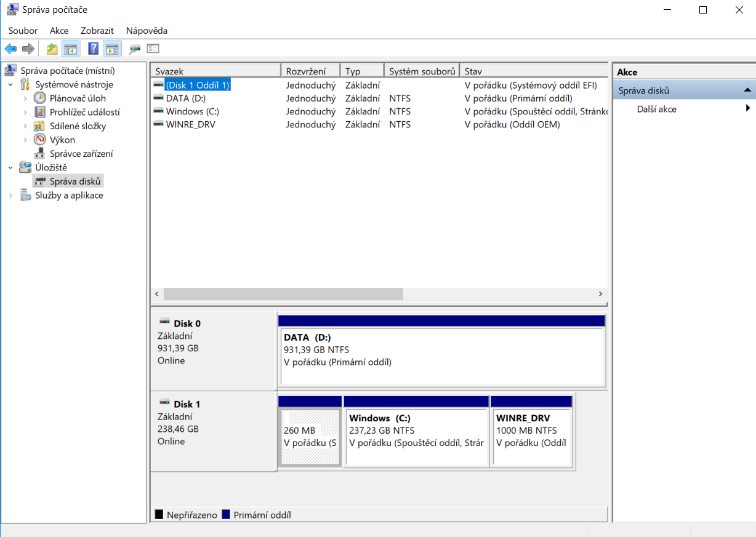Open Další akce submenu in Actions pane
This screenshot has width=756, height=537.
656,109
